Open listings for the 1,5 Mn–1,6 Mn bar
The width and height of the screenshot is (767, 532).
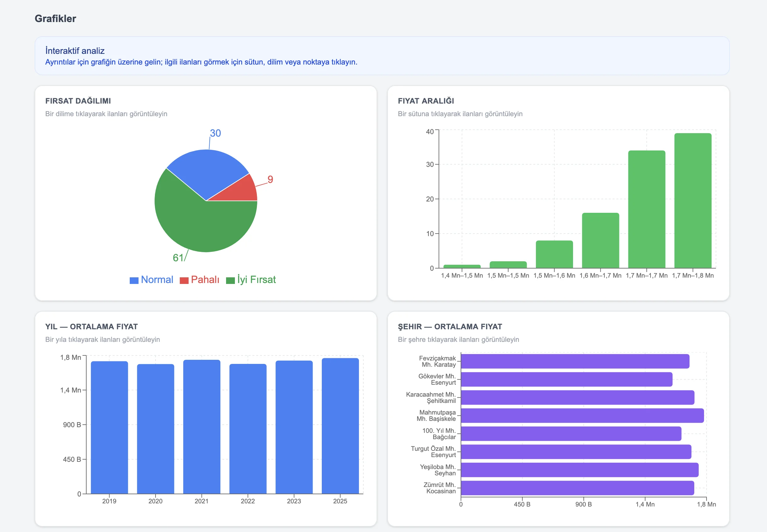click(x=554, y=254)
